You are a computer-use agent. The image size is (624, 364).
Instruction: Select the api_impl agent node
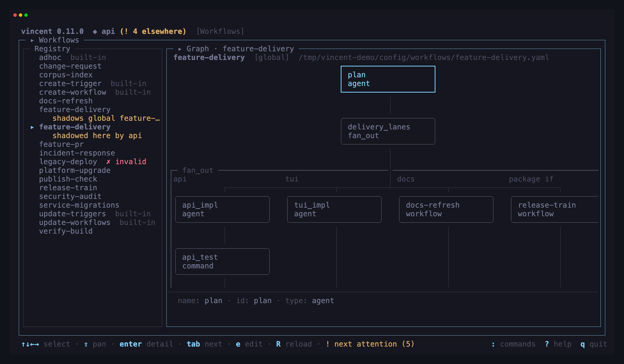[x=222, y=209]
